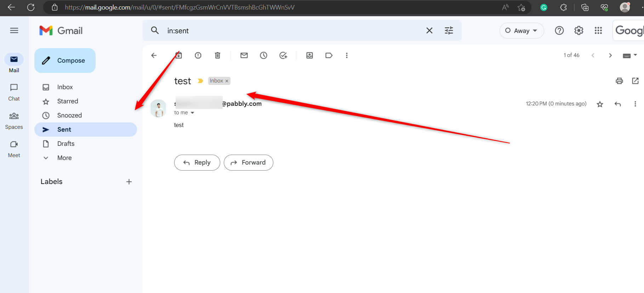This screenshot has height=293, width=644.
Task: Snooze the email using clock icon
Action: pos(263,55)
